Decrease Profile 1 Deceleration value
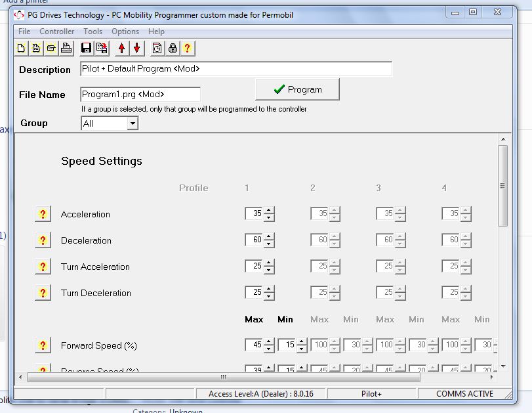The image size is (532, 413). point(269,244)
